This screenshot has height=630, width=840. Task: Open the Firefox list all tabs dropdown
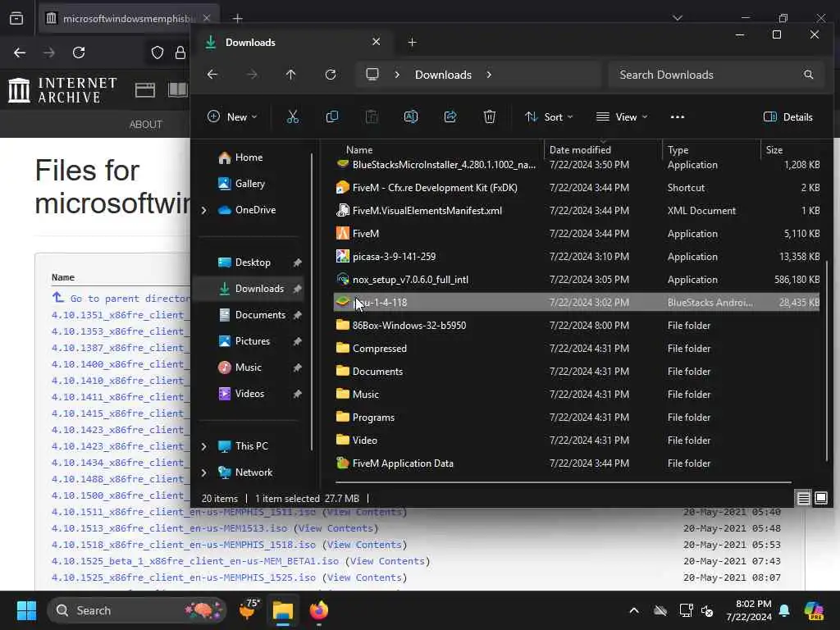tap(678, 18)
